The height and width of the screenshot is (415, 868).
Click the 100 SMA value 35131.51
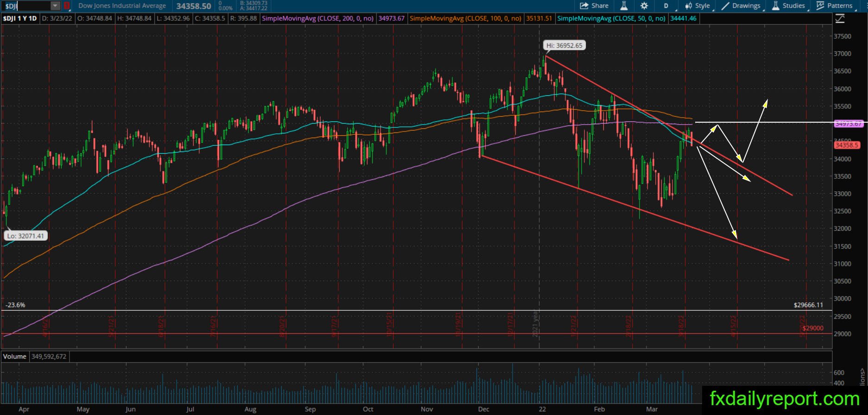(539, 19)
